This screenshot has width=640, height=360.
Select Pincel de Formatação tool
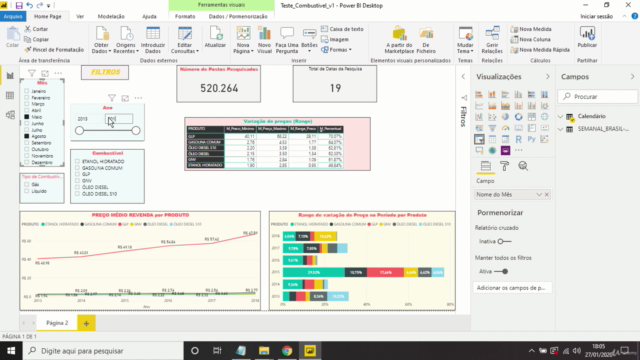pyautogui.click(x=54, y=49)
